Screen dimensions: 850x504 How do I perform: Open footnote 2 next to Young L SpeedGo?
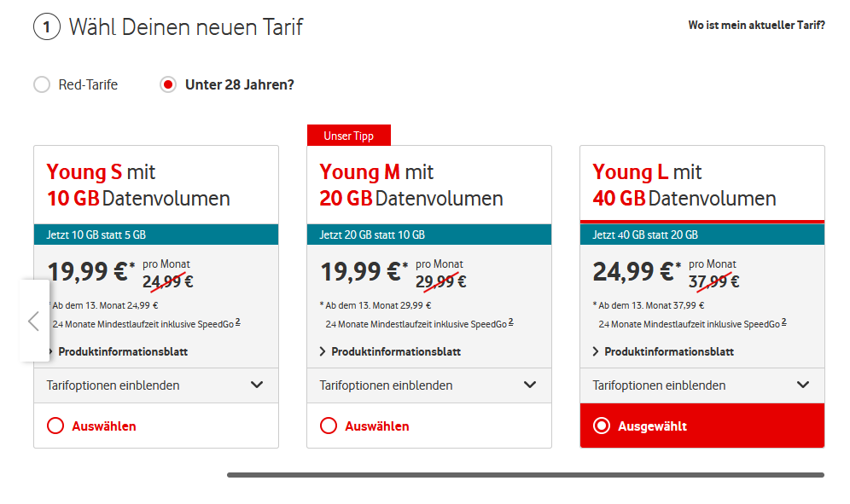[784, 322]
